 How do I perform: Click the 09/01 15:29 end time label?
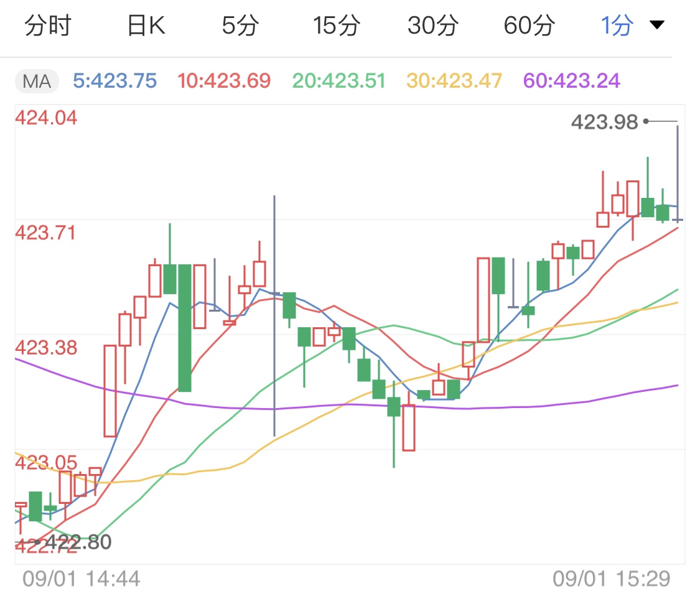pos(611,579)
